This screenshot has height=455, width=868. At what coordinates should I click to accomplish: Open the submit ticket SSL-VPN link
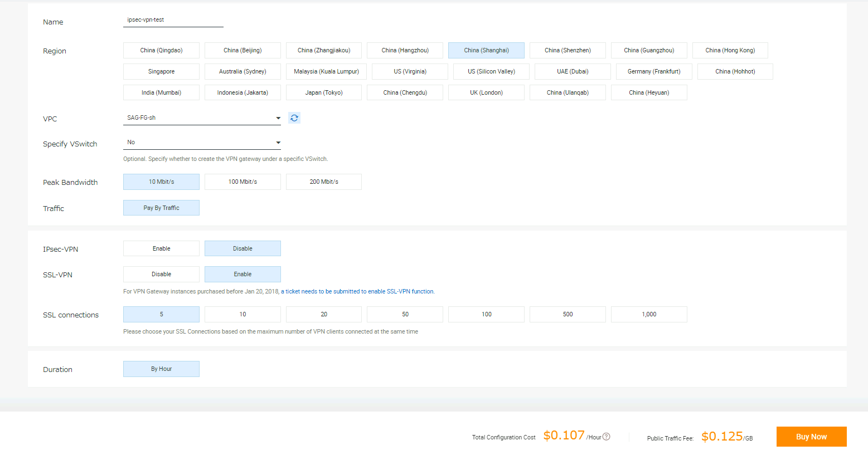point(360,292)
